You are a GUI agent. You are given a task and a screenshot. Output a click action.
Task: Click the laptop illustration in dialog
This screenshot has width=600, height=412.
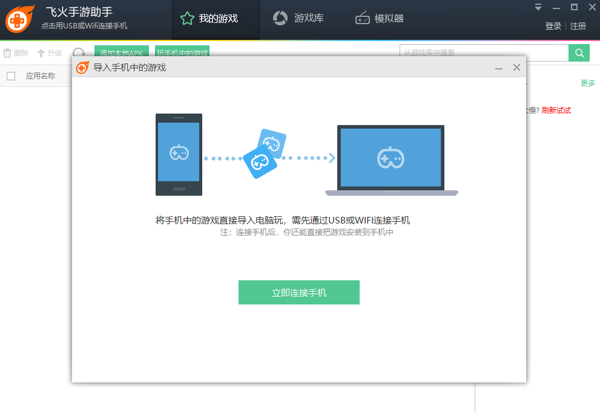pyautogui.click(x=390, y=159)
